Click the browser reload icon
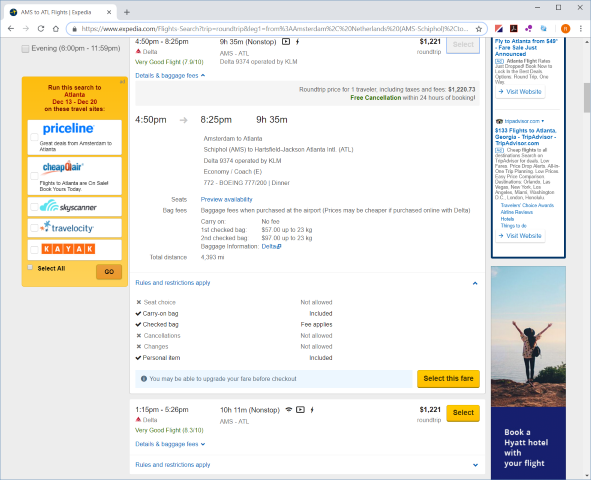Viewport: 591px width, 480px height. pos(41,29)
